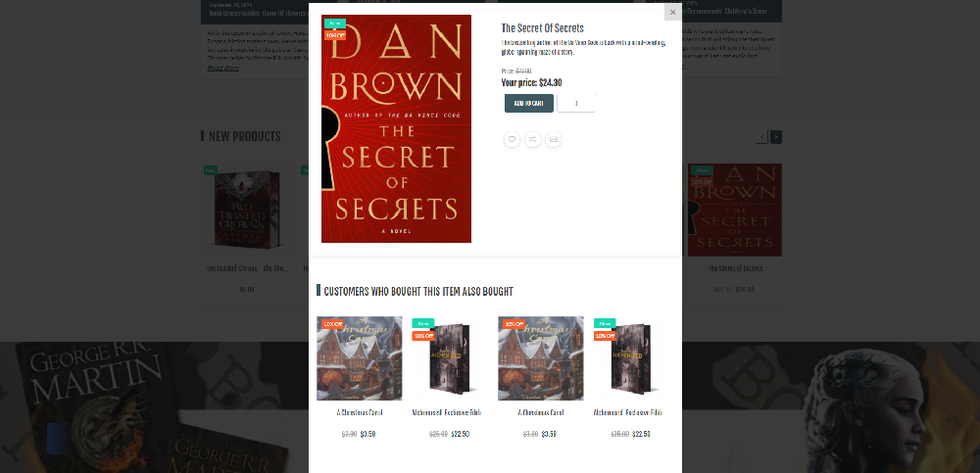
Task: Focus the quantity input field
Action: click(576, 103)
